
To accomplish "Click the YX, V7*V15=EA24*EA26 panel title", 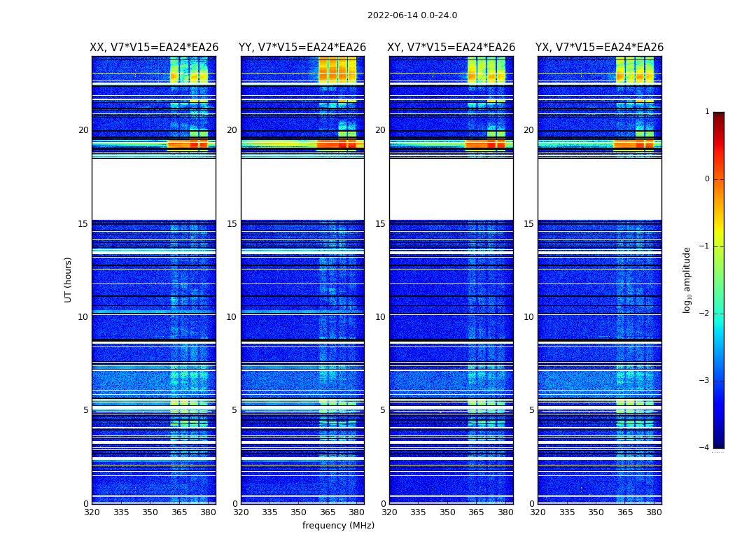I will tap(599, 48).
